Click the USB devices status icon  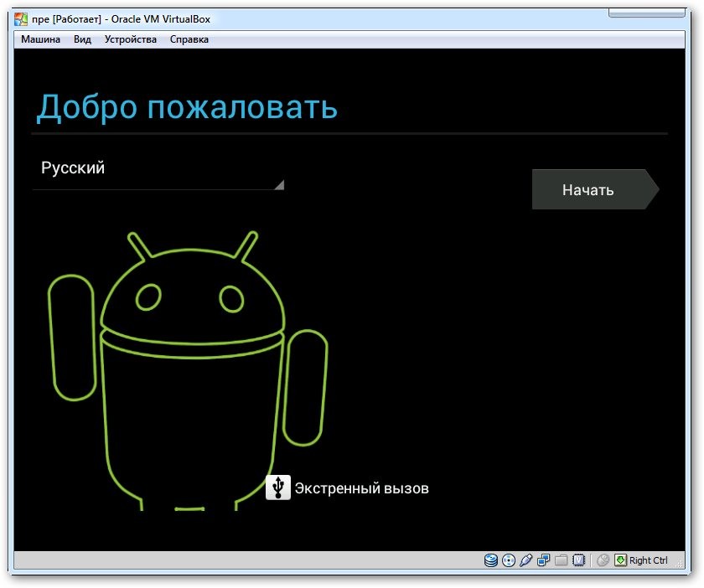(x=525, y=560)
